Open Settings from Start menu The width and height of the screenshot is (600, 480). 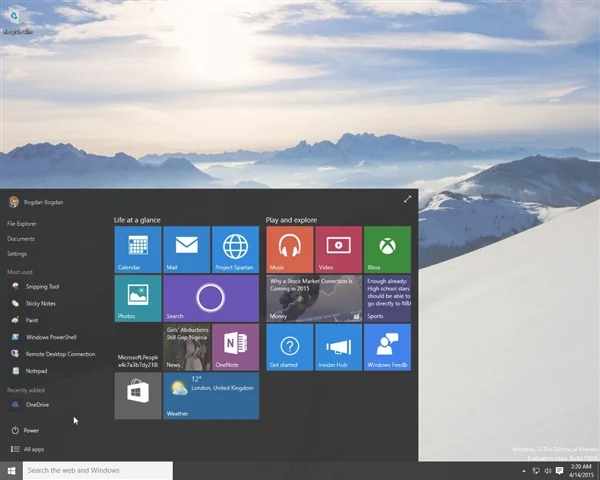click(17, 254)
